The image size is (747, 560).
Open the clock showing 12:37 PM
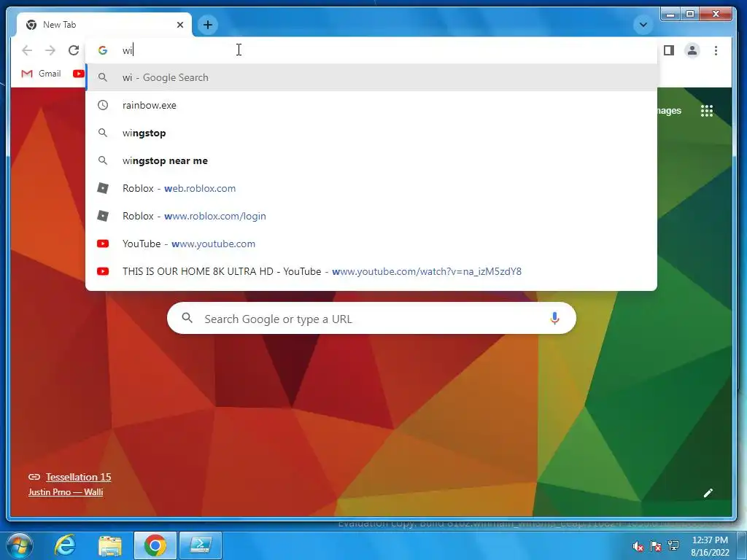tap(710, 546)
